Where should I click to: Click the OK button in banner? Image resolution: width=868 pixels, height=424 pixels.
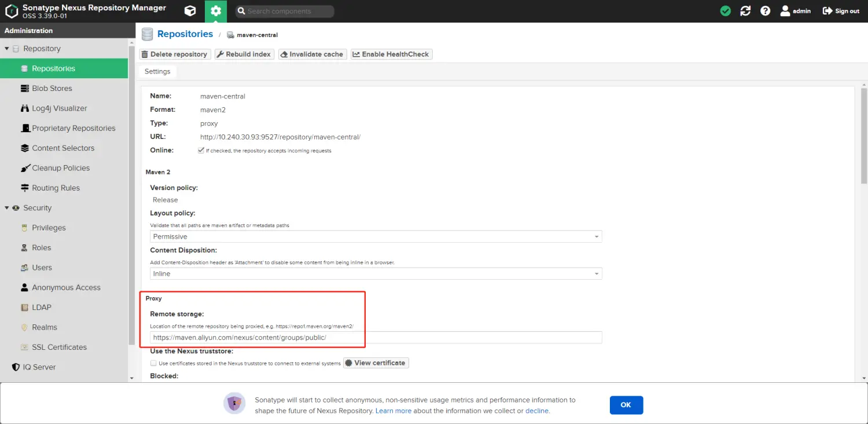click(x=626, y=405)
